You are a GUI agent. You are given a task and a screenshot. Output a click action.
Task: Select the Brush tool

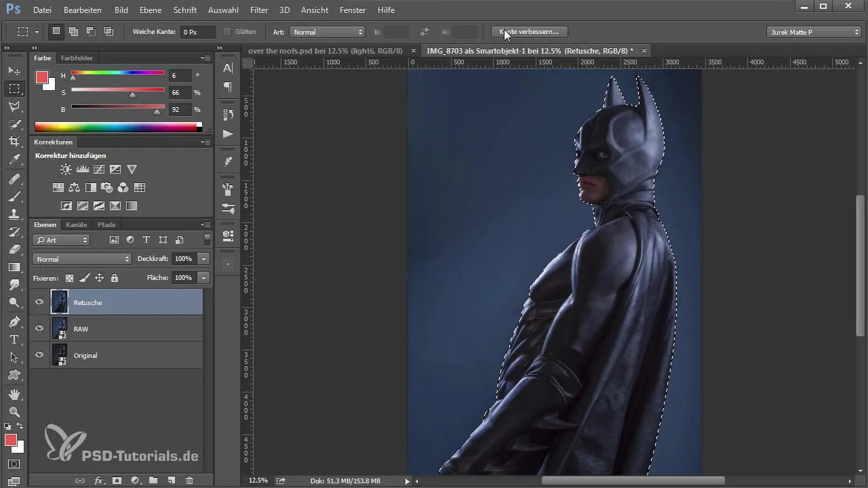[14, 197]
